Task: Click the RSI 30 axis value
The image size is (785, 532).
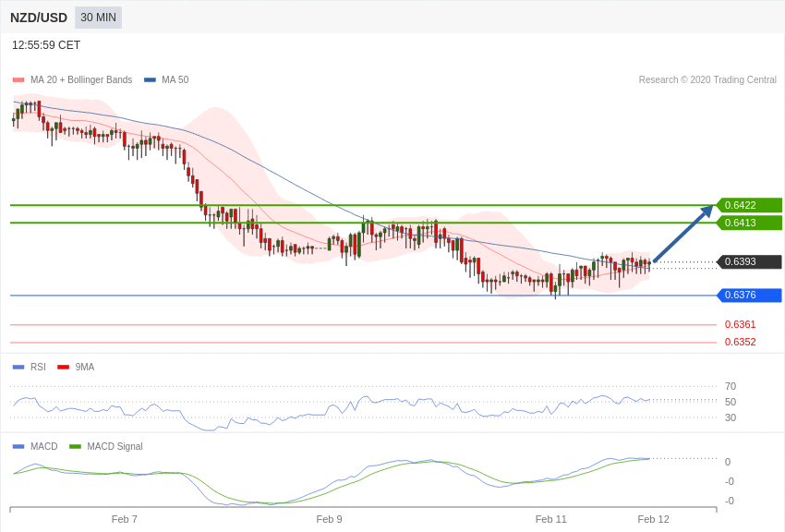Action: (731, 417)
